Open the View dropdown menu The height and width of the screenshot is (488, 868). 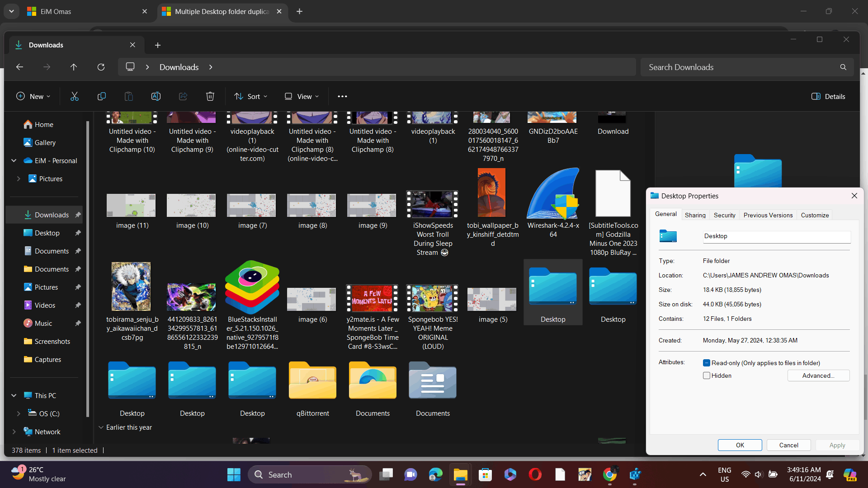(x=302, y=96)
